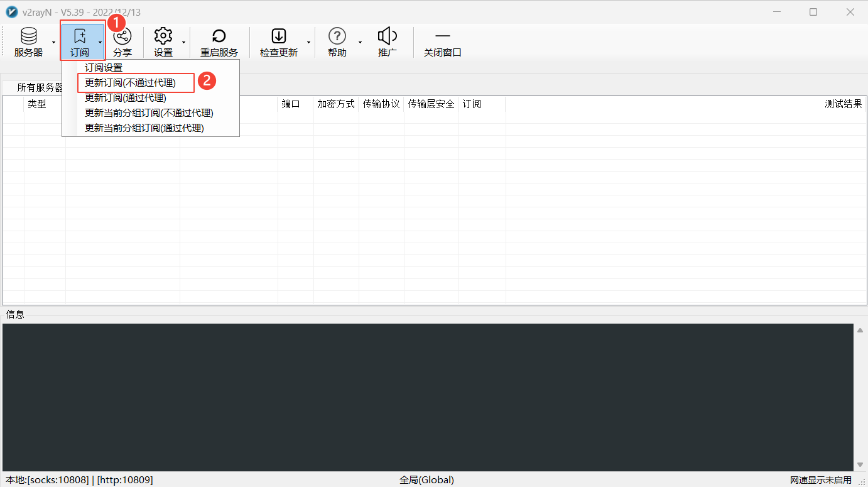
Task: Select 更新当前分组订阅(不通过代理) menu entry
Action: tap(149, 112)
